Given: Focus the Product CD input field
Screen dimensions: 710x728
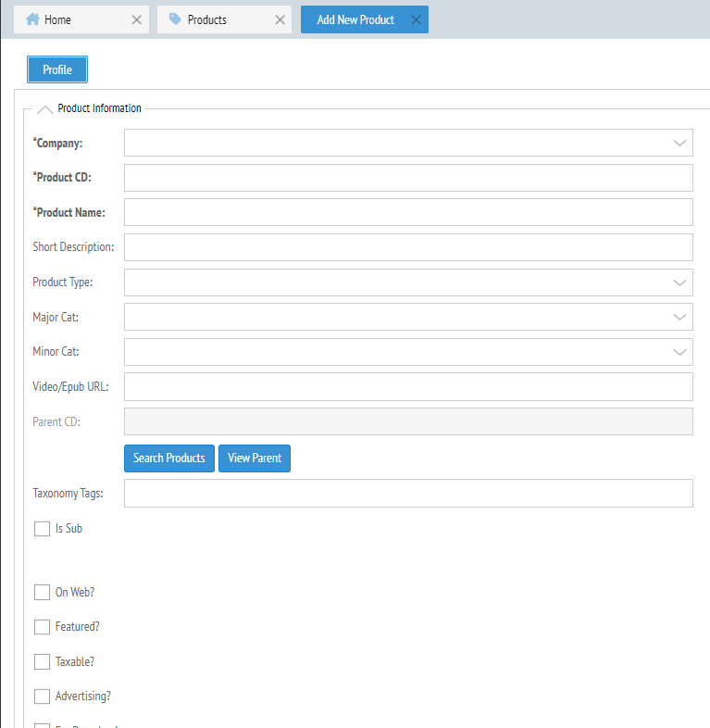Looking at the screenshot, I should (408, 178).
